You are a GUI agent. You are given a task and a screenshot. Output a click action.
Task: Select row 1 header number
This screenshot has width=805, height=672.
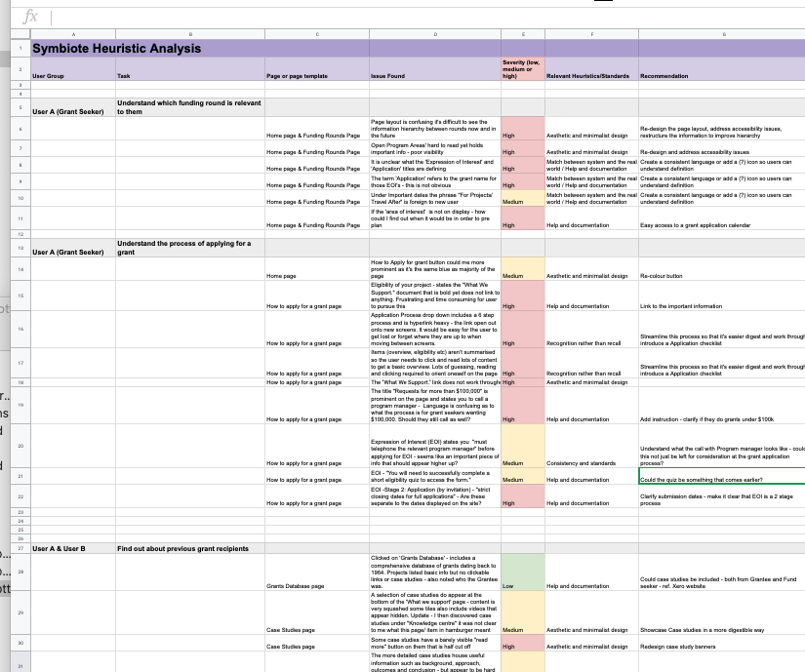pos(20,48)
